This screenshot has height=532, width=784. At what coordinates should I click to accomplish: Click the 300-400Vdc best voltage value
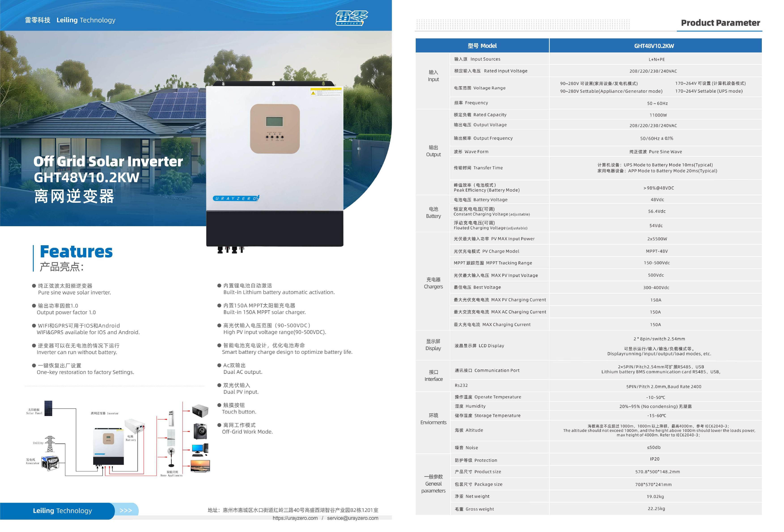[656, 288]
